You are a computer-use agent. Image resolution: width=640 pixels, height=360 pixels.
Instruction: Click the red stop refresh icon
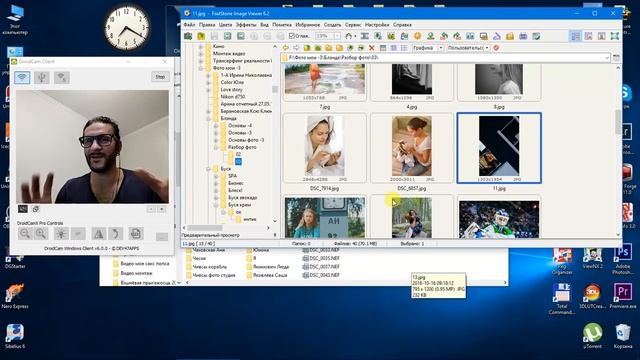[496, 48]
